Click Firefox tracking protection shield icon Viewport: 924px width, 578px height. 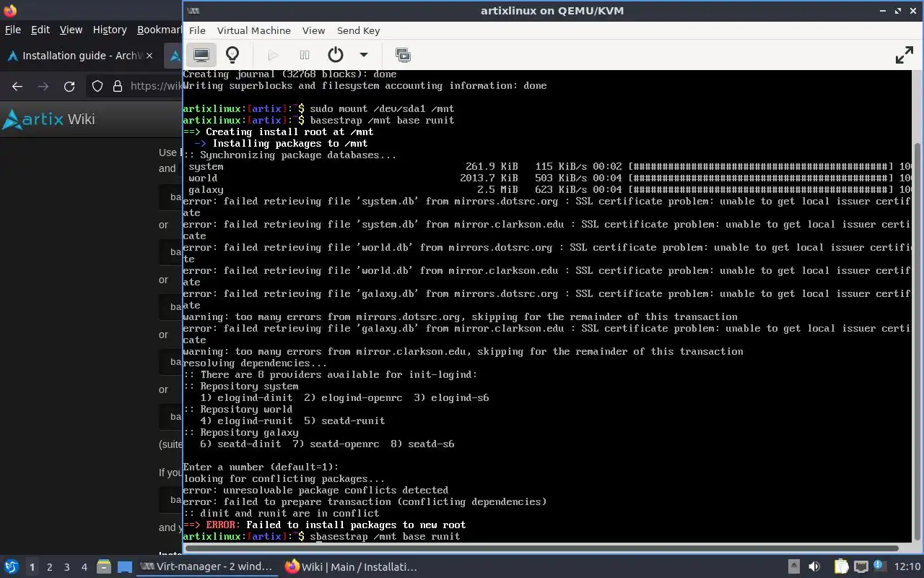click(x=97, y=86)
